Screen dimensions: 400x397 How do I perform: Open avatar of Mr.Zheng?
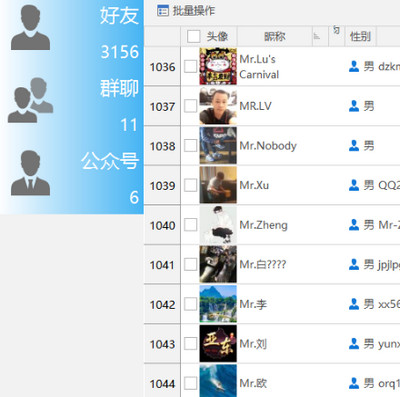pos(218,225)
